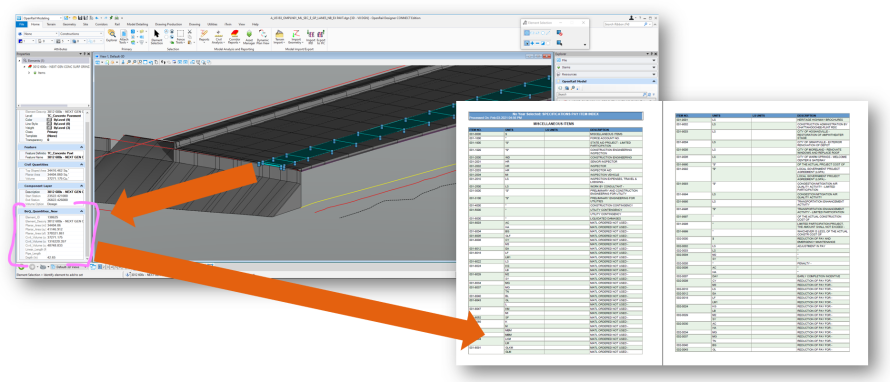Open the Constructions template dropdown
The image size is (890, 382).
coord(81,33)
